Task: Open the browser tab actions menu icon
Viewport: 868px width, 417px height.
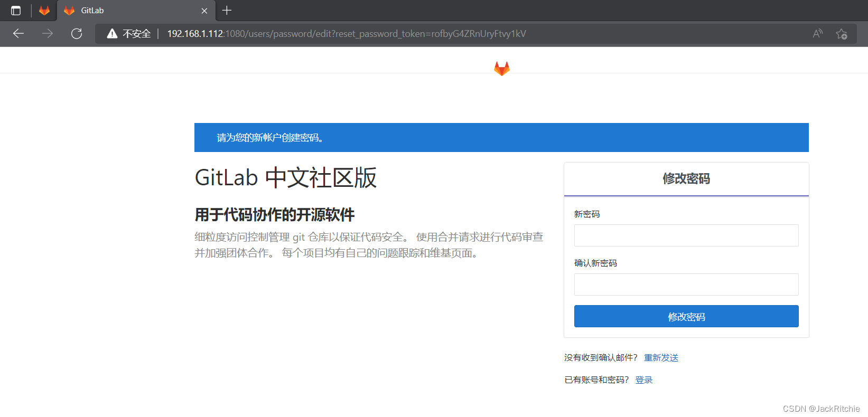Action: coord(16,11)
